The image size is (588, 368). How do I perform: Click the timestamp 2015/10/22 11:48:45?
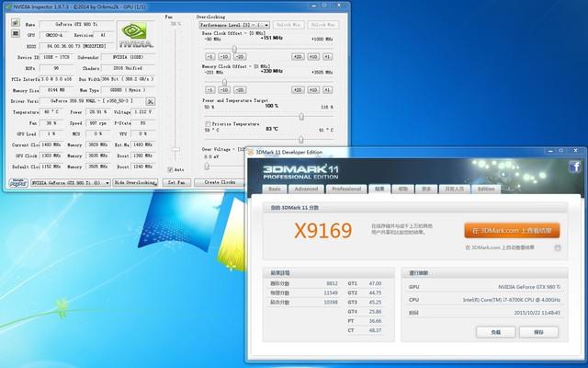point(537,313)
